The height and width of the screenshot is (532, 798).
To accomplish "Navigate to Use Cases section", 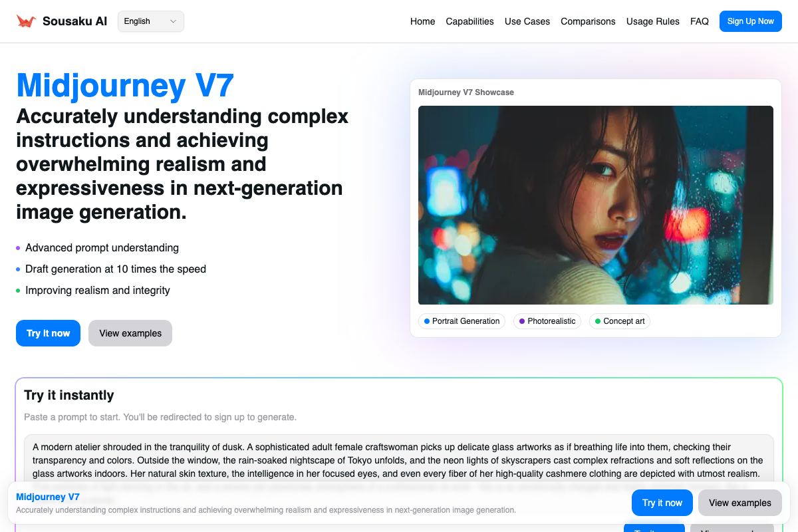I will click(x=527, y=21).
